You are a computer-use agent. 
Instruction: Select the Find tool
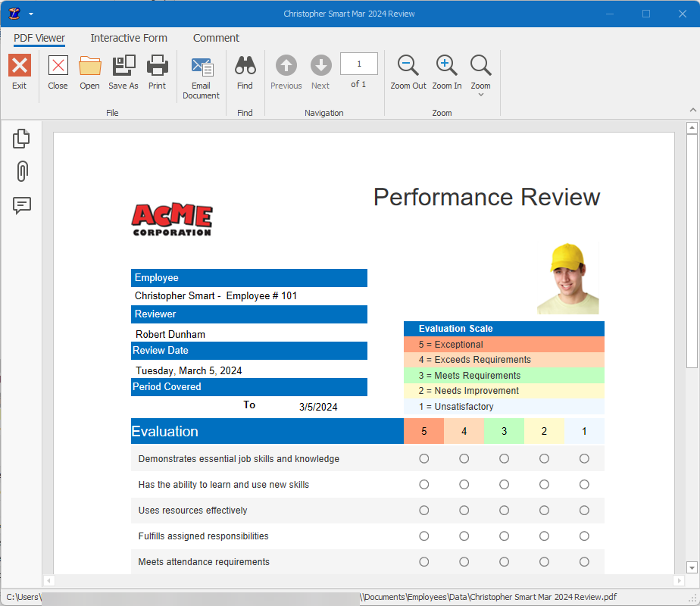(x=245, y=72)
